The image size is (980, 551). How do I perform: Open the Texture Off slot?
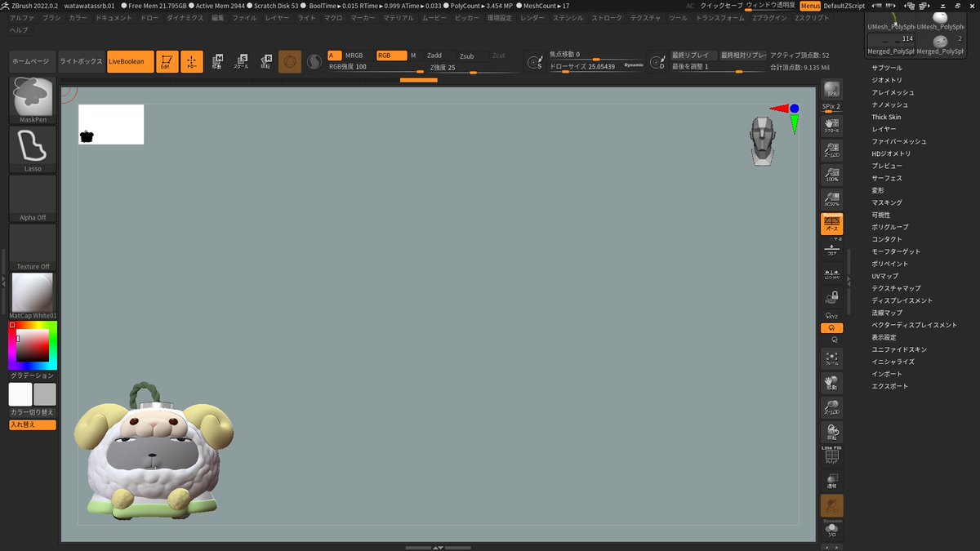33,247
